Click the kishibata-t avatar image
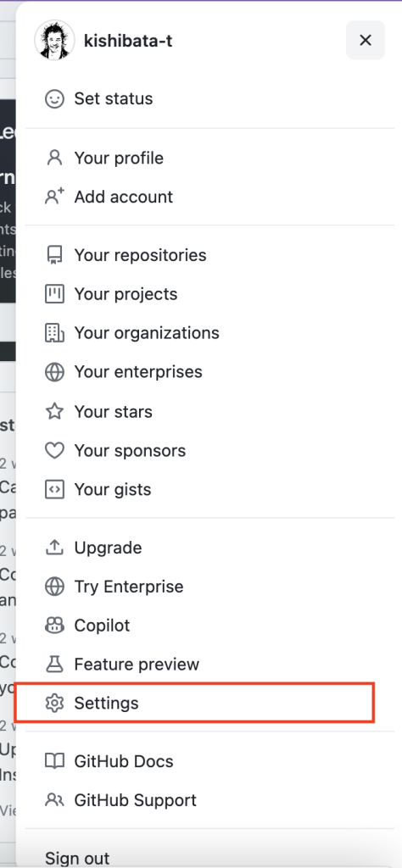The height and width of the screenshot is (868, 402). [54, 40]
